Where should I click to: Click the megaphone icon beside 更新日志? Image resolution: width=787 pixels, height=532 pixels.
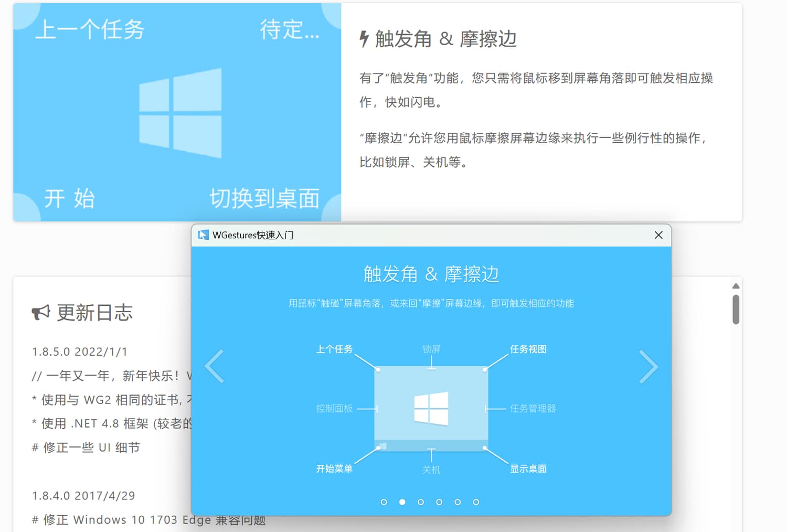40,313
